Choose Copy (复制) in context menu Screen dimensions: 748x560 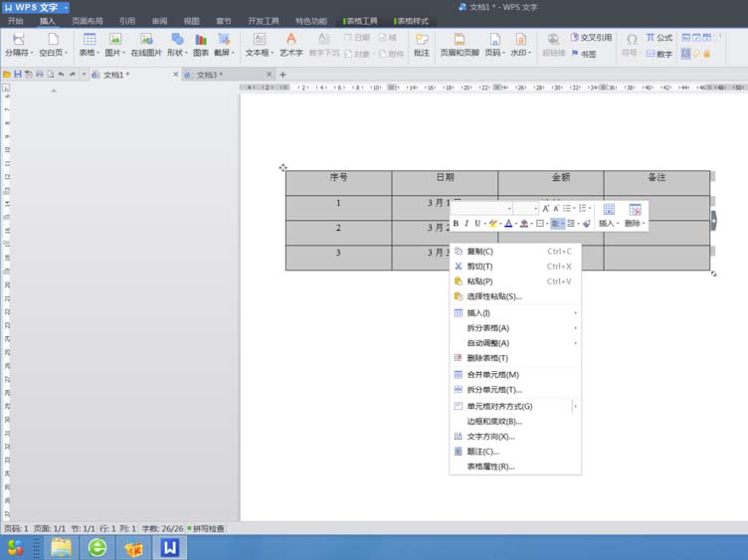[x=515, y=252]
